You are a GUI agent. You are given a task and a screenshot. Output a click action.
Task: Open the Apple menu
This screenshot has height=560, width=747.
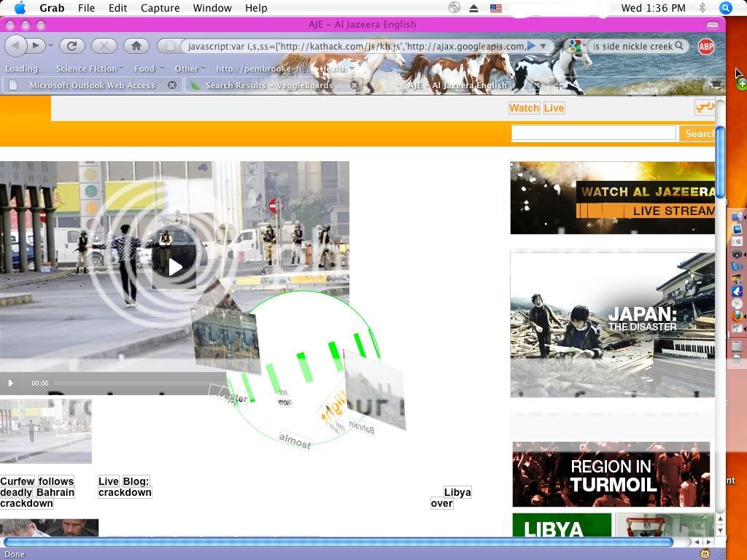click(x=20, y=7)
